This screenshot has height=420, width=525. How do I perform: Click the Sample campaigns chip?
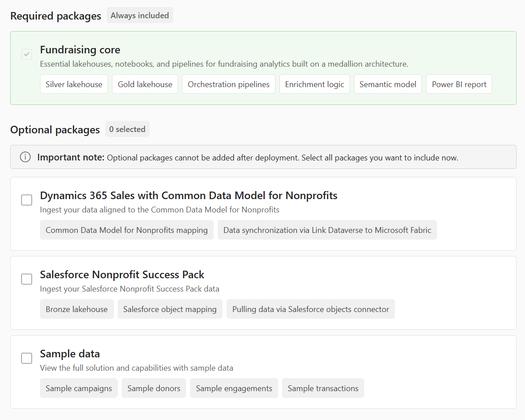click(x=79, y=388)
